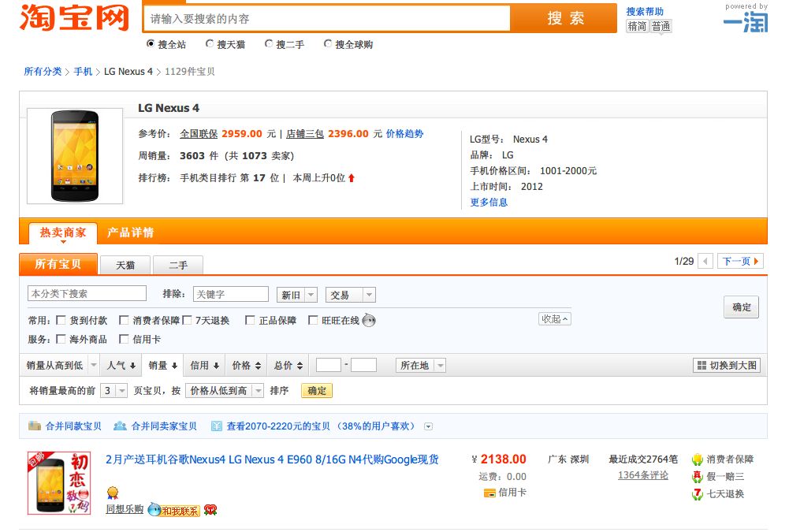Open the 搜索帮助 link

(645, 11)
